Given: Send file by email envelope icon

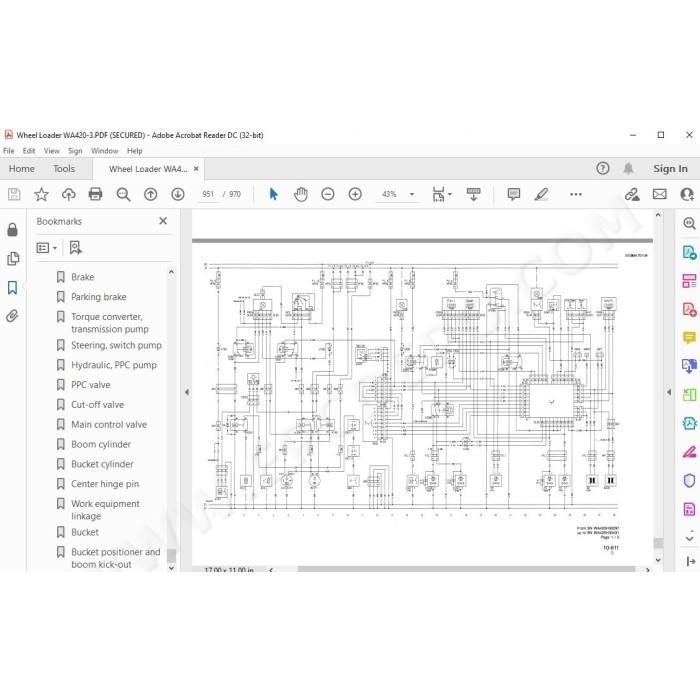Looking at the screenshot, I should [x=659, y=194].
